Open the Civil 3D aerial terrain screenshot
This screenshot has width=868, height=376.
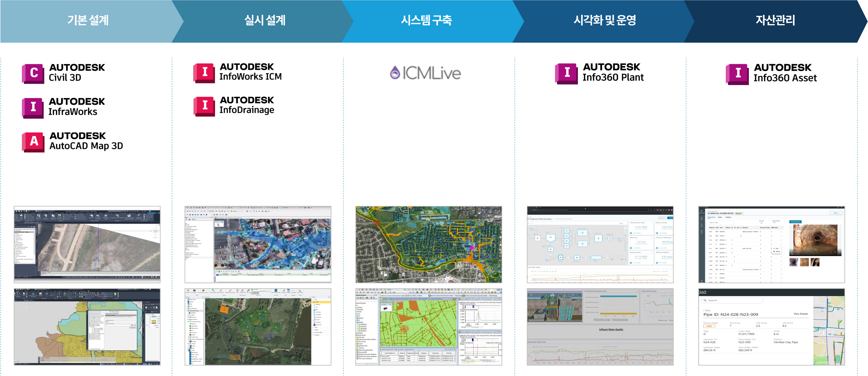tap(87, 245)
